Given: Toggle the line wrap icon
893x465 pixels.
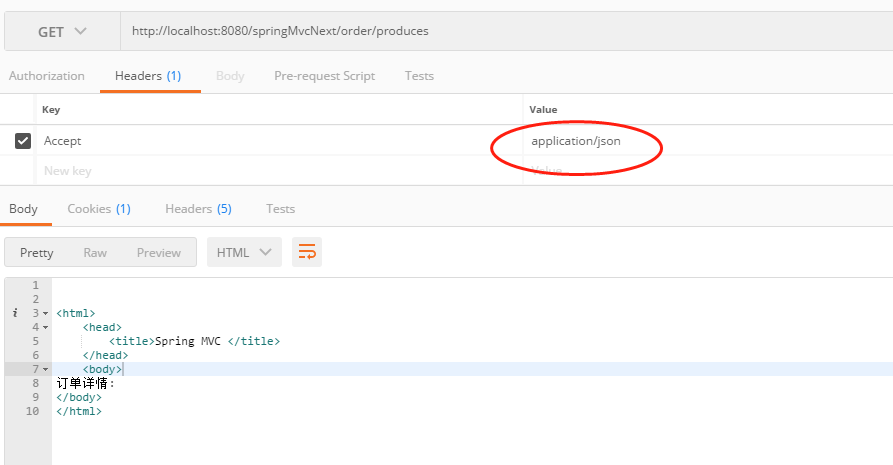Looking at the screenshot, I should (307, 252).
